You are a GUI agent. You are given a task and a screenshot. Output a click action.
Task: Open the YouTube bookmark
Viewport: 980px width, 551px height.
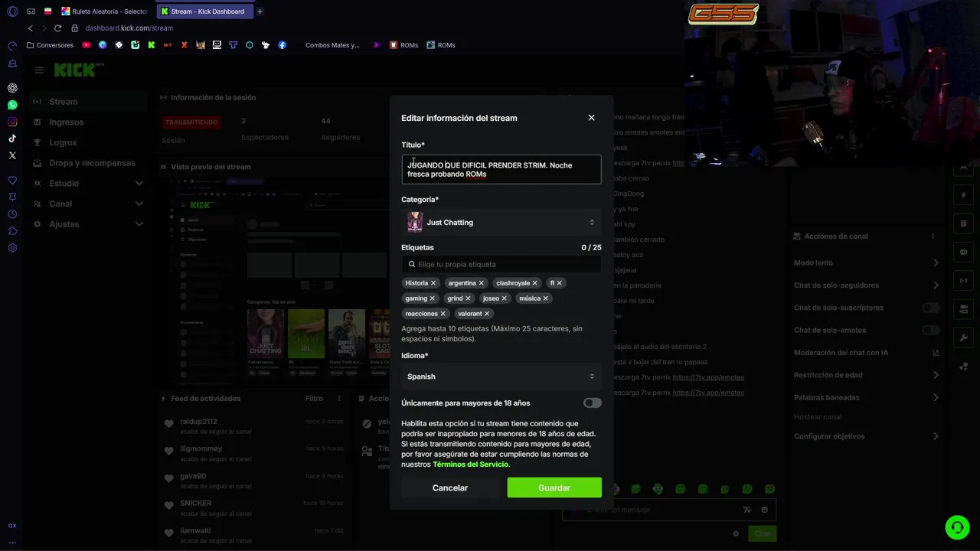coord(86,45)
